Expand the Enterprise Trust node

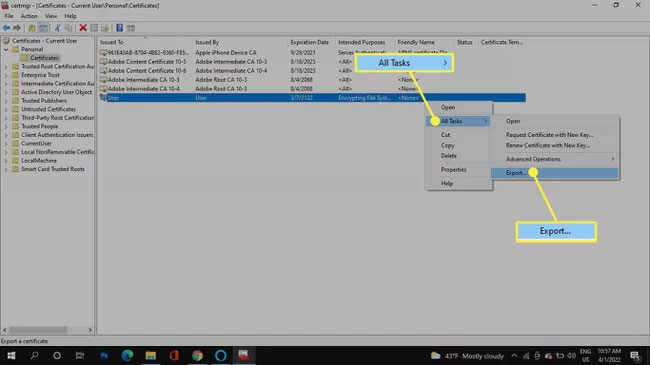tap(6, 75)
